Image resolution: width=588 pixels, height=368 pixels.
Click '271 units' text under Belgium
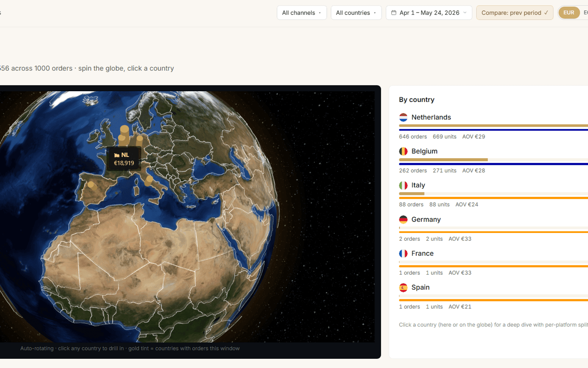445,171
